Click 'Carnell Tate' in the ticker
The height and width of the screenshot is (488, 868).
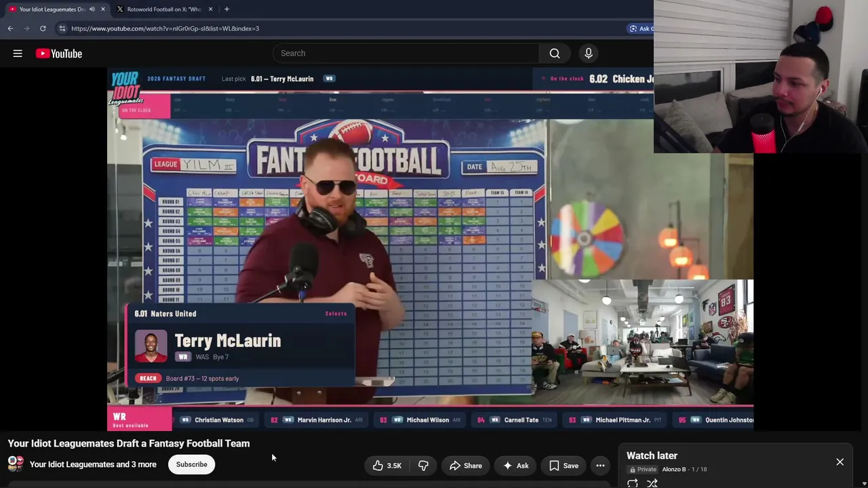[521, 420]
